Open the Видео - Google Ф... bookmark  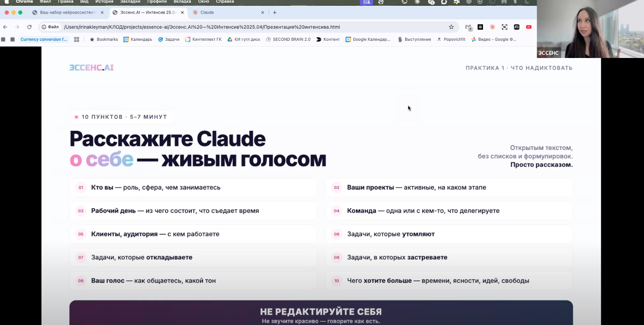pos(494,39)
